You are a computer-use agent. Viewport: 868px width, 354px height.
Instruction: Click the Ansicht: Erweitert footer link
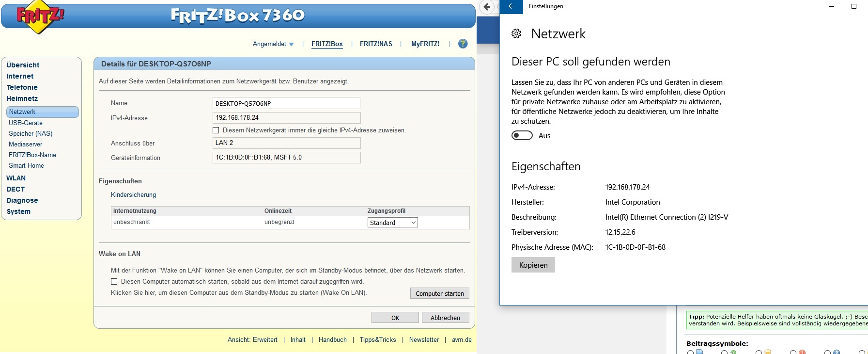tap(252, 340)
